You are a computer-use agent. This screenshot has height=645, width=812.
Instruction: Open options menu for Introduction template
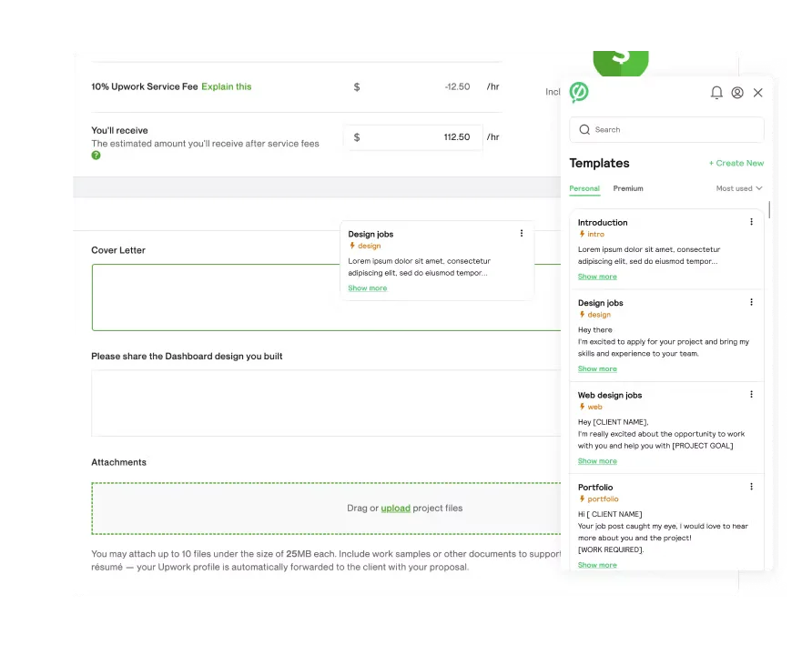coord(751,222)
